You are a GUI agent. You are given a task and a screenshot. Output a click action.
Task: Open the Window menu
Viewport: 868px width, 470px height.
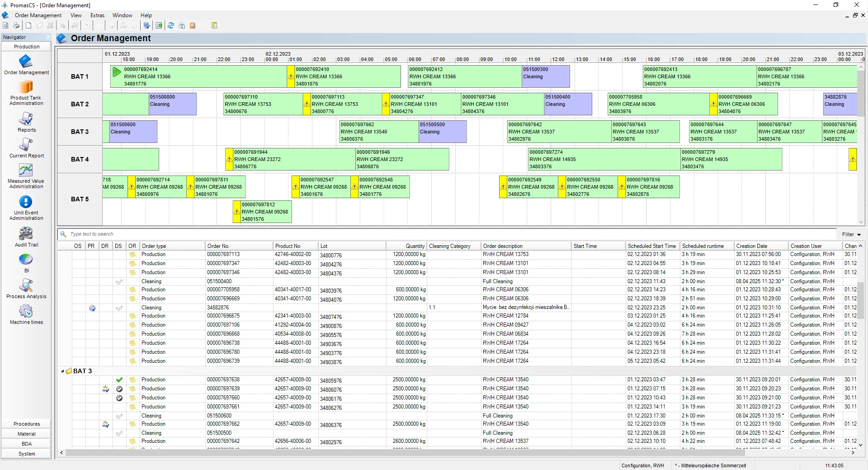click(122, 15)
